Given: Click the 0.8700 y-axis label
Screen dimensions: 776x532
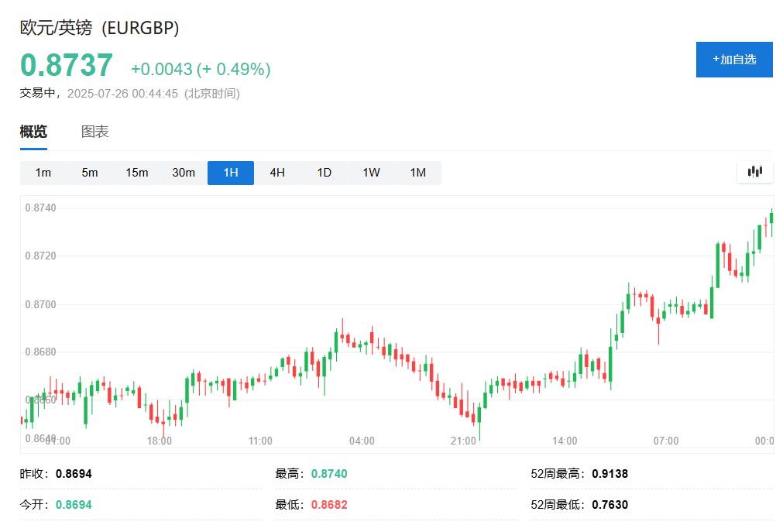Looking at the screenshot, I should point(40,304).
